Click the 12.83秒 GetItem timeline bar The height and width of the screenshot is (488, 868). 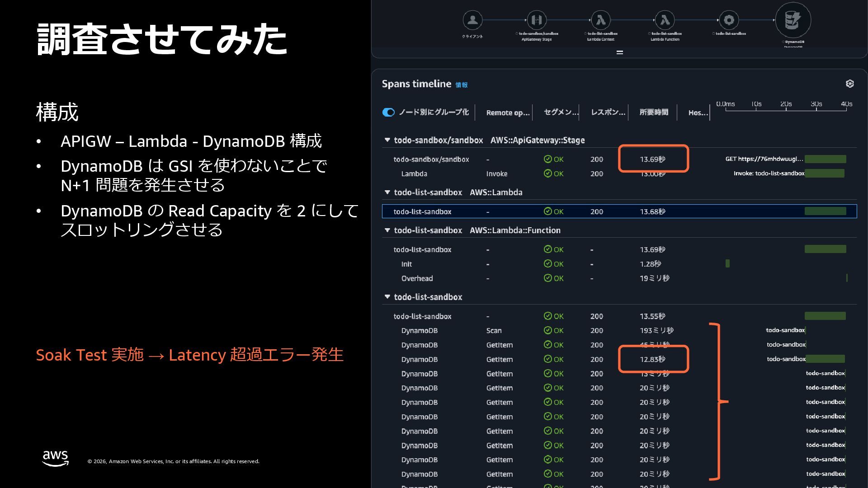[x=825, y=359]
